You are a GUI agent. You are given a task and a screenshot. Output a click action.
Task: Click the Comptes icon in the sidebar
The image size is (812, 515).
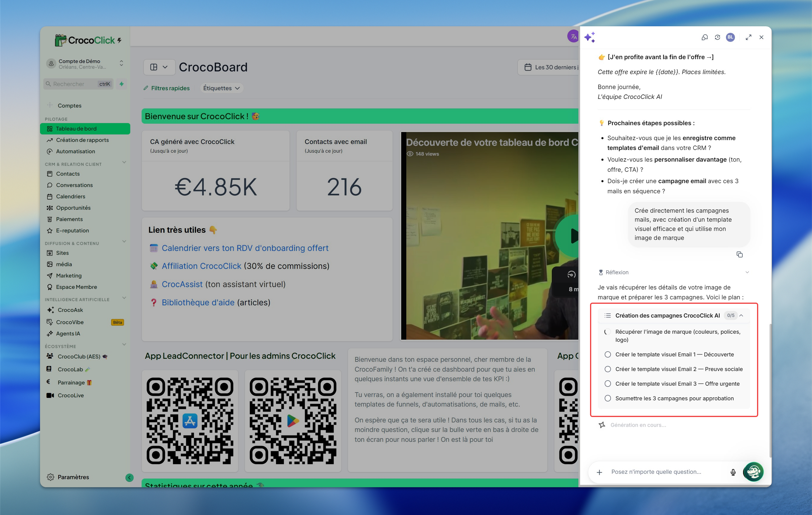click(x=50, y=105)
